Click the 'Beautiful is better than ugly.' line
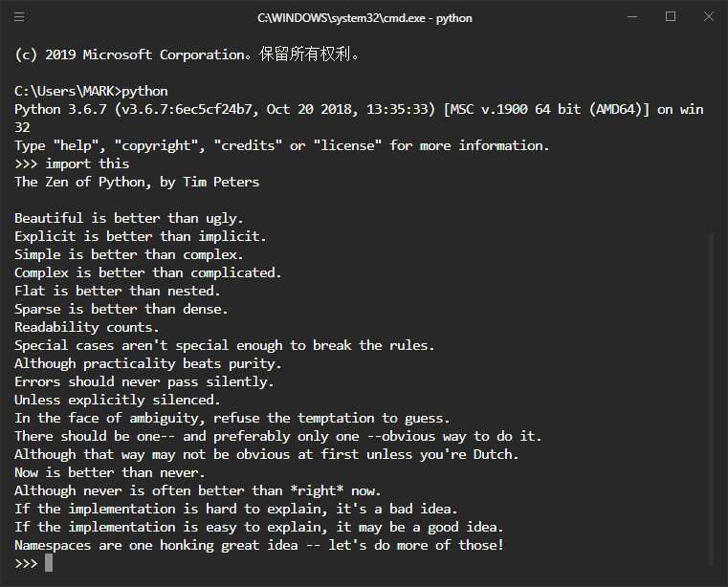The height and width of the screenshot is (587, 728). pyautogui.click(x=128, y=218)
